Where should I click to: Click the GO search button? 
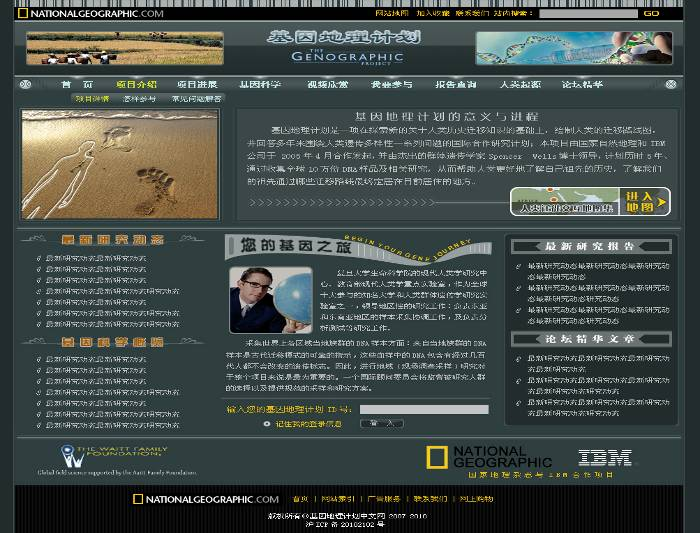(x=651, y=13)
